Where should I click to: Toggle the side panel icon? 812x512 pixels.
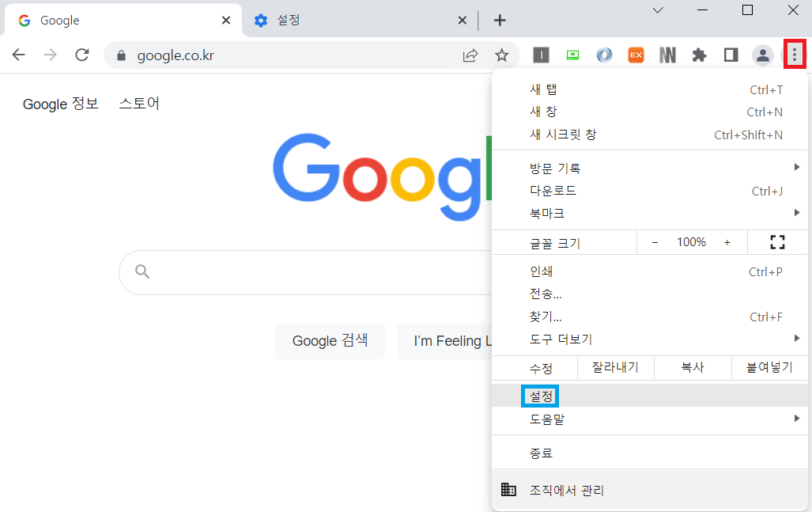(731, 55)
